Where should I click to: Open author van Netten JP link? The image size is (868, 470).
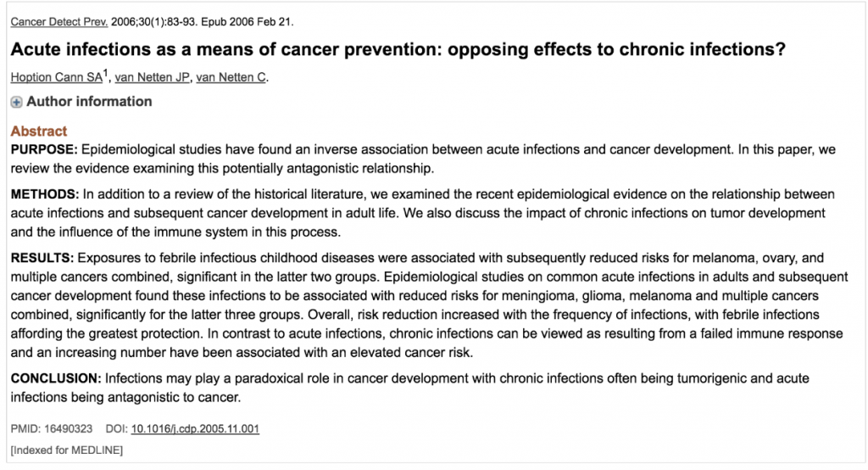point(153,77)
